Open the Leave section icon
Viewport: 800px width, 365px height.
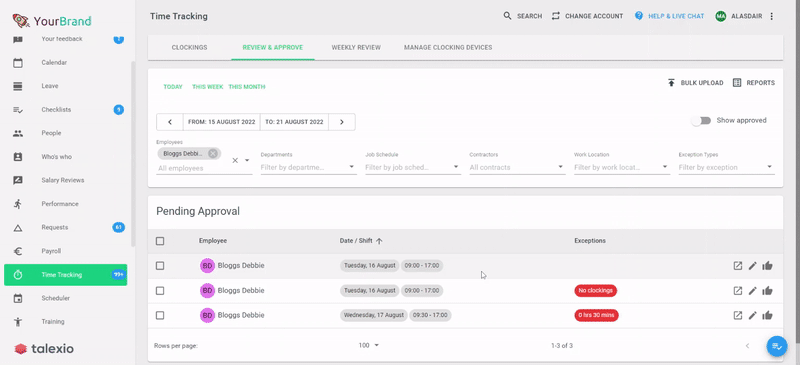point(18,86)
